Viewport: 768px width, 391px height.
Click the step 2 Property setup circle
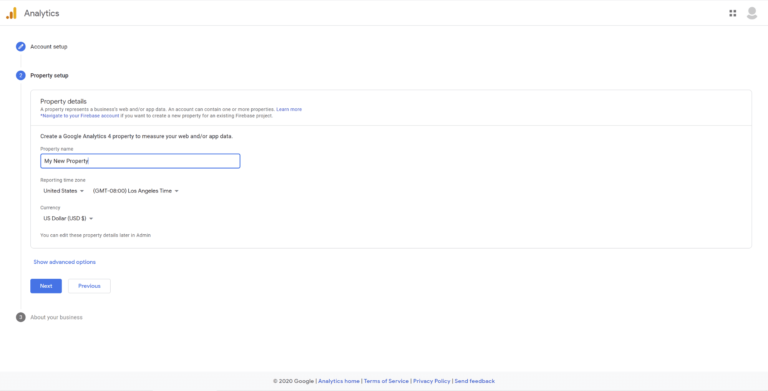[x=21, y=75]
